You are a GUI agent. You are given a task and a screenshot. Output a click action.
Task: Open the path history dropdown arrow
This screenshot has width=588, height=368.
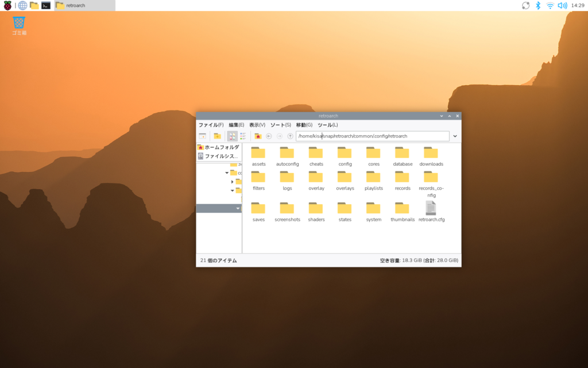(x=455, y=136)
